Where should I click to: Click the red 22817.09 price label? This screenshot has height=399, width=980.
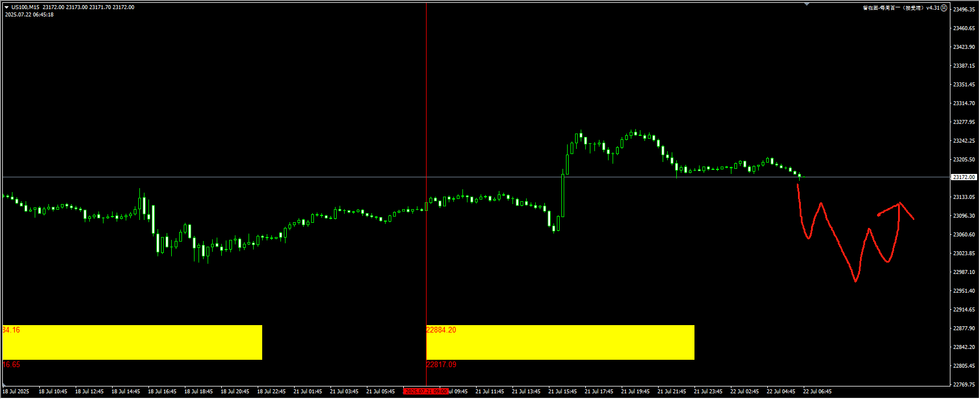click(441, 364)
